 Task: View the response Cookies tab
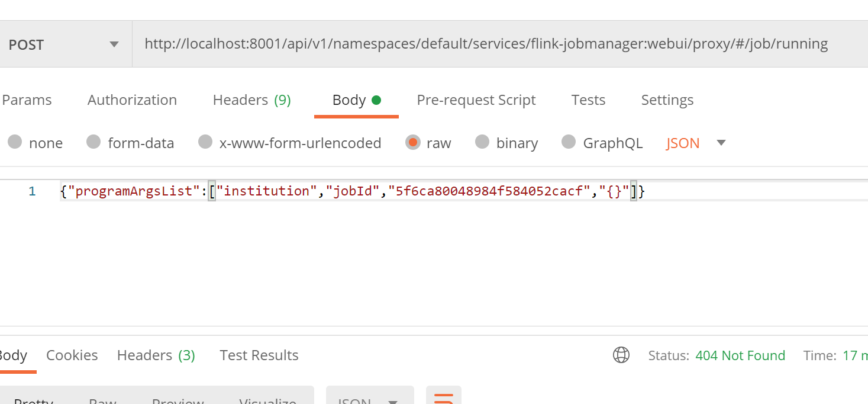coord(72,355)
